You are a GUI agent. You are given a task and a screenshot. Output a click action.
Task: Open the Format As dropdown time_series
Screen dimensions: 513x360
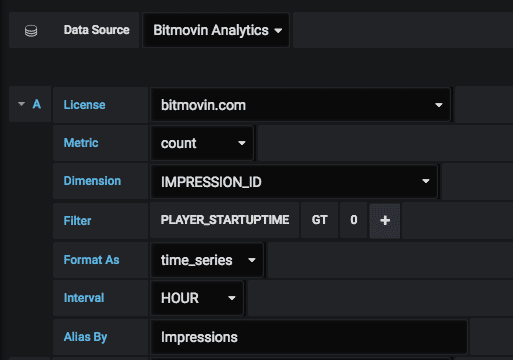click(207, 260)
